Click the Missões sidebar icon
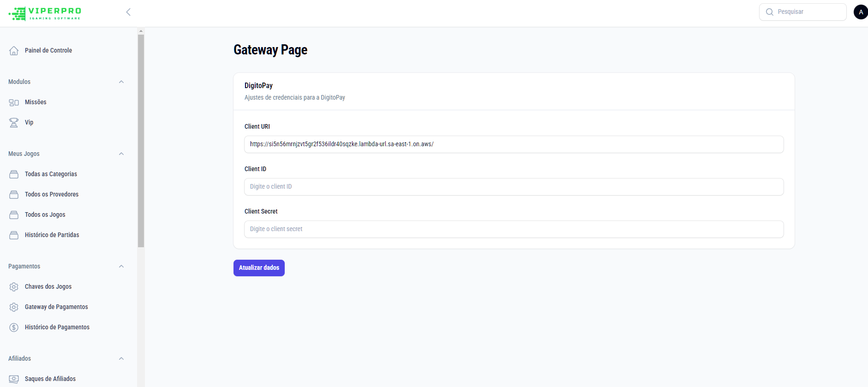Screen dimensions: 868x387 tap(14, 102)
